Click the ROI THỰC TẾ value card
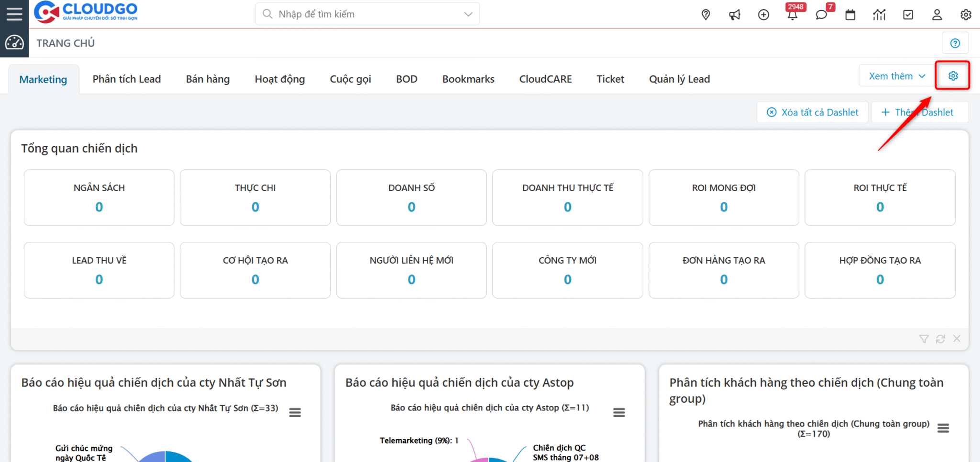This screenshot has width=980, height=462. (x=880, y=198)
